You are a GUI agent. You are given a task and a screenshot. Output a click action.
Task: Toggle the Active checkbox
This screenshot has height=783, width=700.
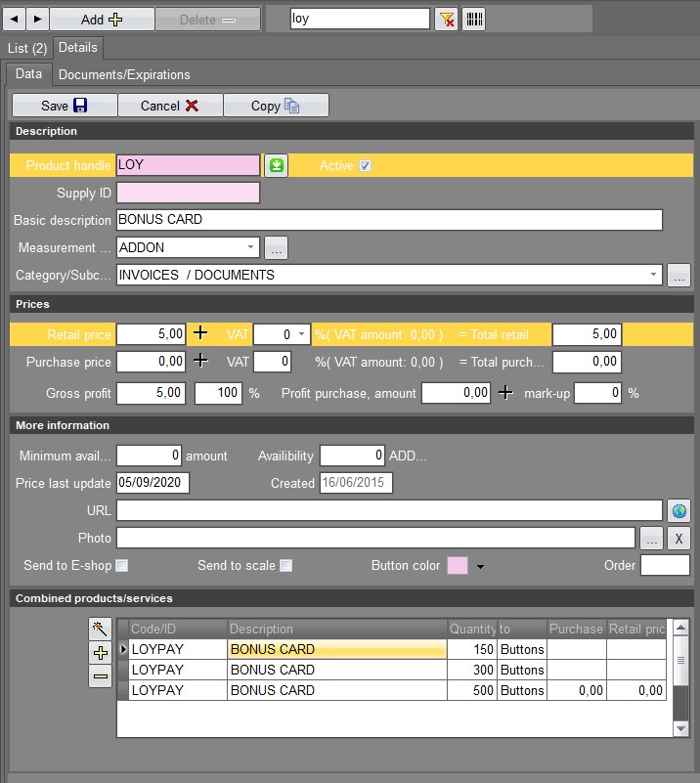pyautogui.click(x=365, y=166)
